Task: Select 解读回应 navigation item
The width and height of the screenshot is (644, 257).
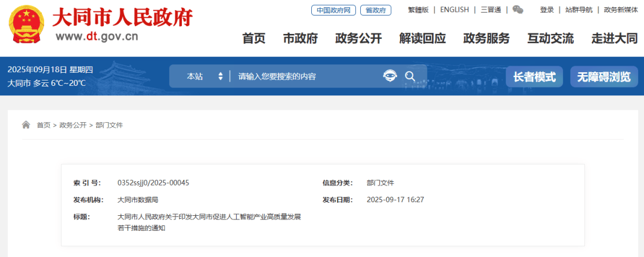Action: point(422,39)
